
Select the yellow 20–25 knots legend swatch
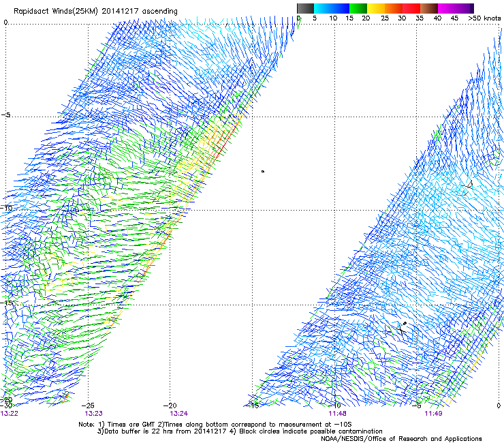point(376,8)
